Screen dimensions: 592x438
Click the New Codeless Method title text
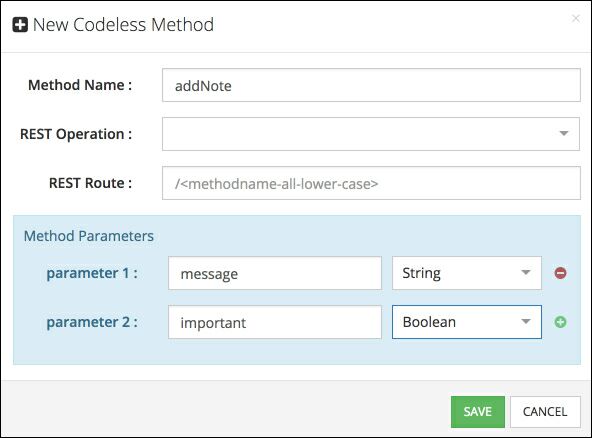coord(123,25)
